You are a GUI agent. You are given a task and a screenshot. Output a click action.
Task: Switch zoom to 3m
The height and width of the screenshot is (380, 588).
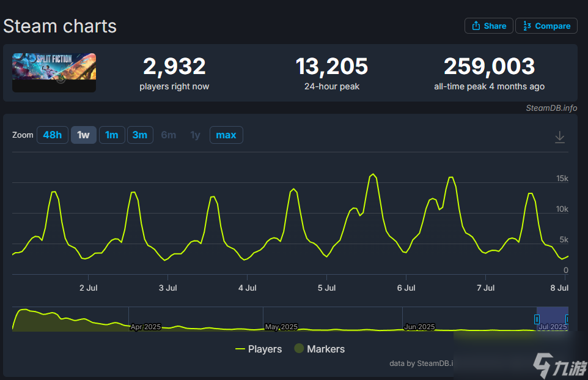click(140, 135)
